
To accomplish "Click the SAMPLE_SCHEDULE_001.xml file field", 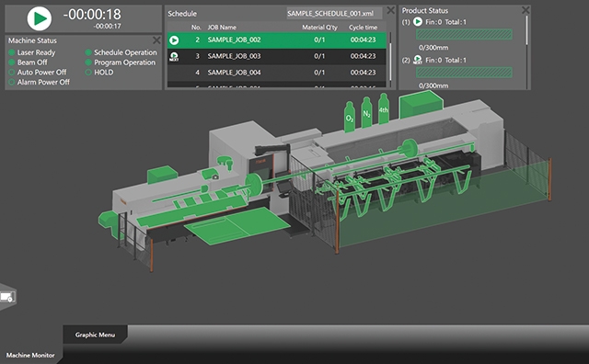I will [x=334, y=14].
